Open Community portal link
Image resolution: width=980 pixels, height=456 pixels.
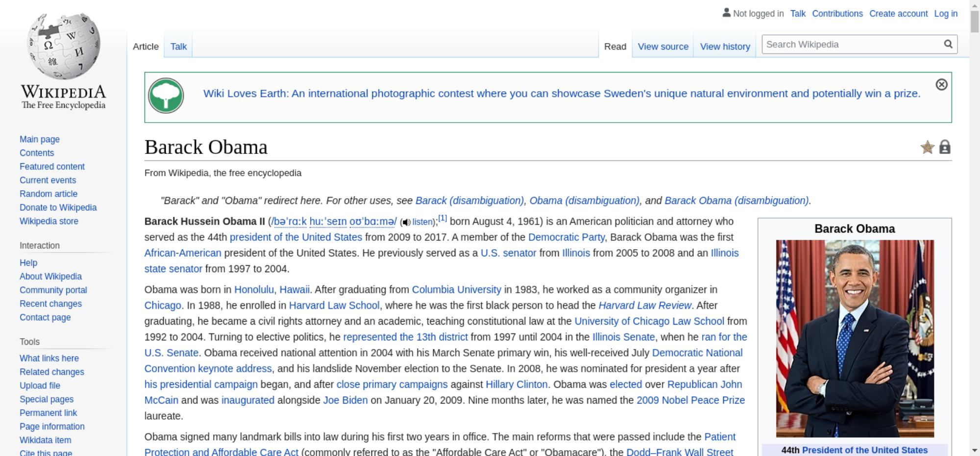click(x=53, y=290)
